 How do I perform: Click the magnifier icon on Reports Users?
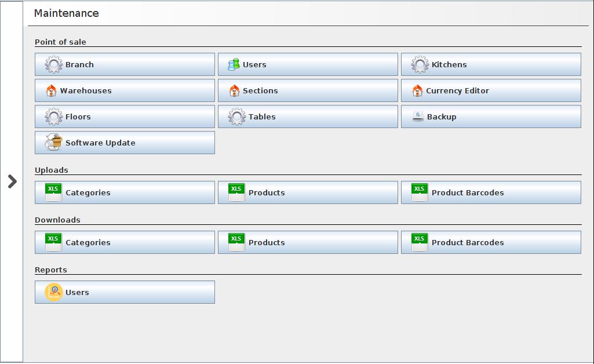pos(54,292)
